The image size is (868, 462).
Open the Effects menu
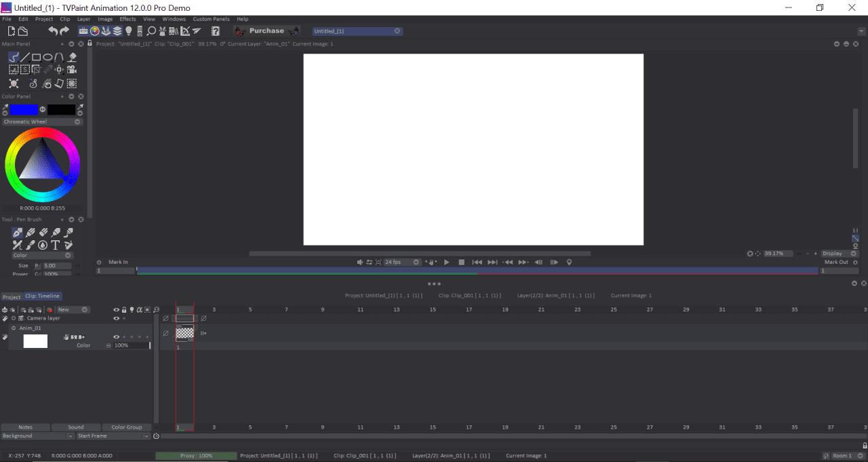click(x=127, y=19)
